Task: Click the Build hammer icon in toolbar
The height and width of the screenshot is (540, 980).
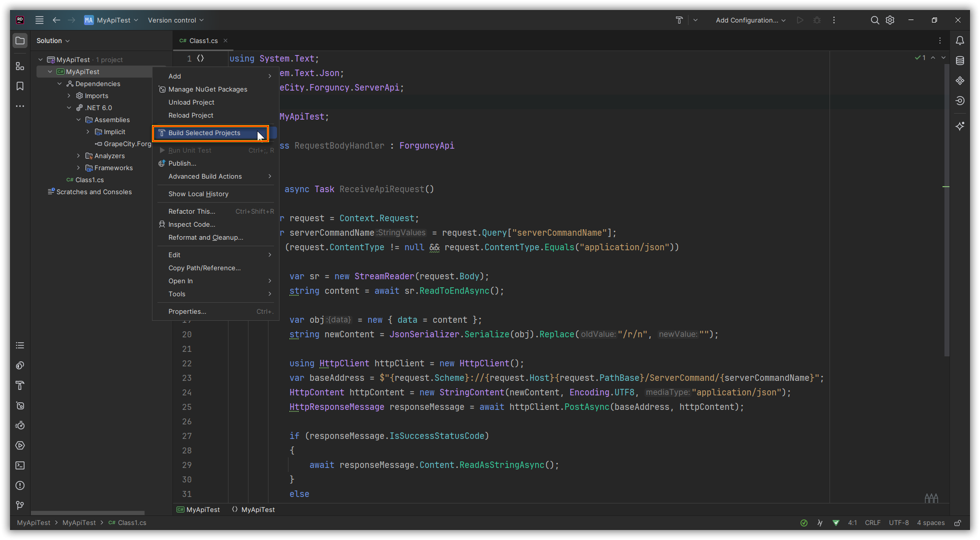Action: point(679,20)
